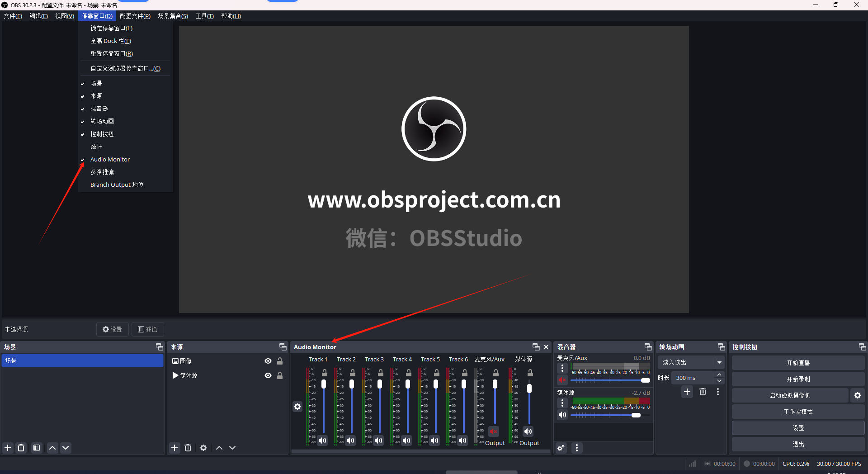The height and width of the screenshot is (474, 868).
Task: Open 麦克风/Aux options dots in Mixer
Action: point(562,368)
